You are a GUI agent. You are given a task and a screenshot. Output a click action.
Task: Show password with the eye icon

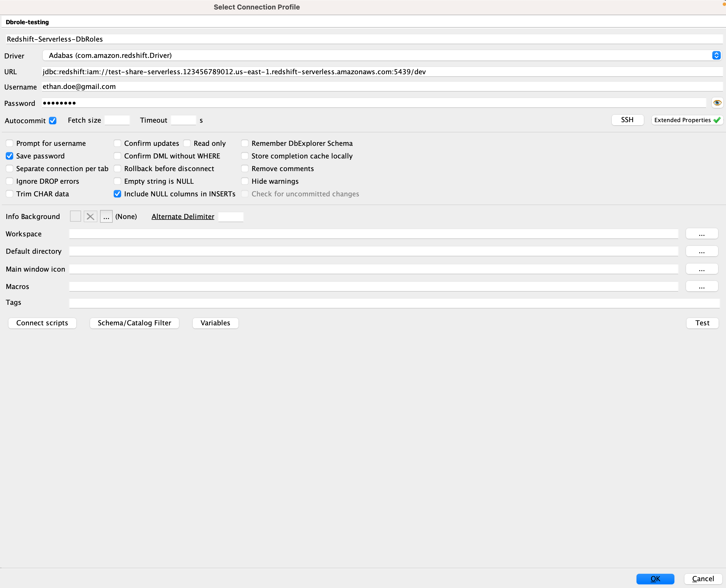tap(717, 103)
